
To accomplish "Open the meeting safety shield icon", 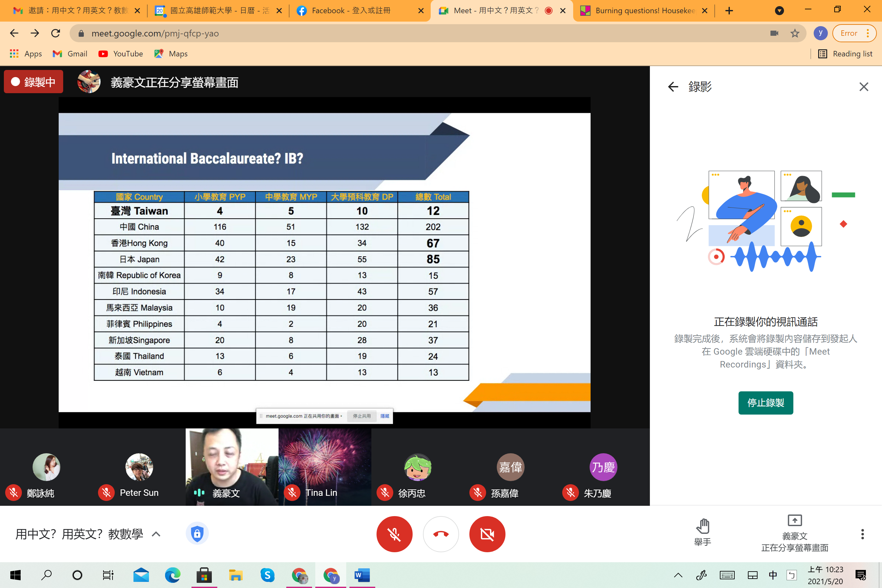I will tap(197, 533).
